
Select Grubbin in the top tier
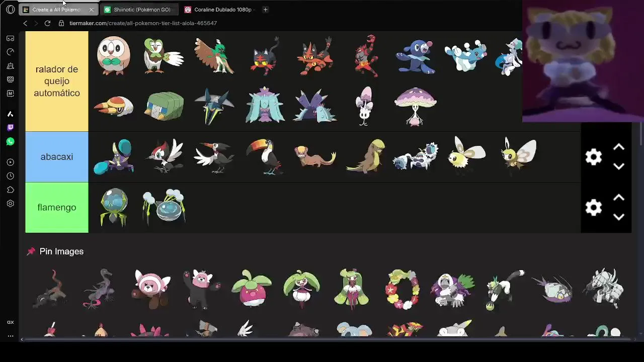pos(114,106)
